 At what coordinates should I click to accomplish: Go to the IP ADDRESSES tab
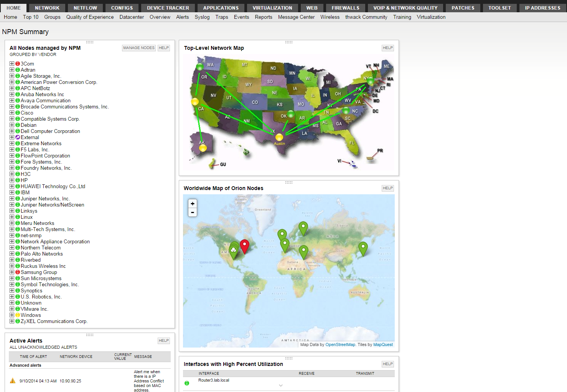pos(542,8)
